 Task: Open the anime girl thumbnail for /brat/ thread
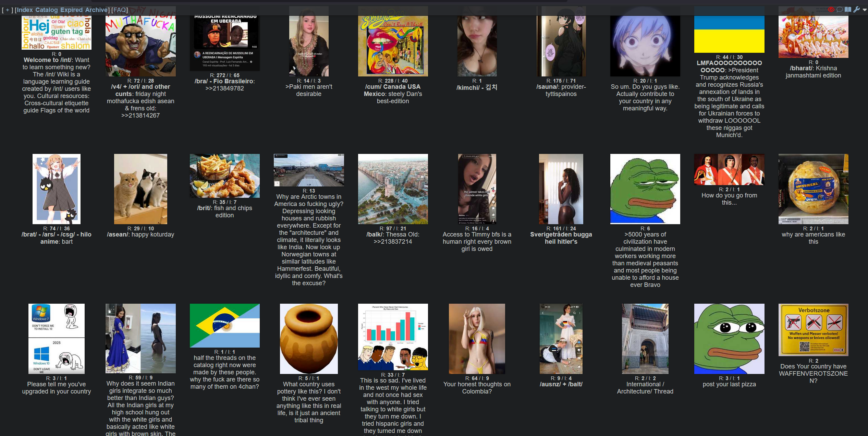click(57, 189)
